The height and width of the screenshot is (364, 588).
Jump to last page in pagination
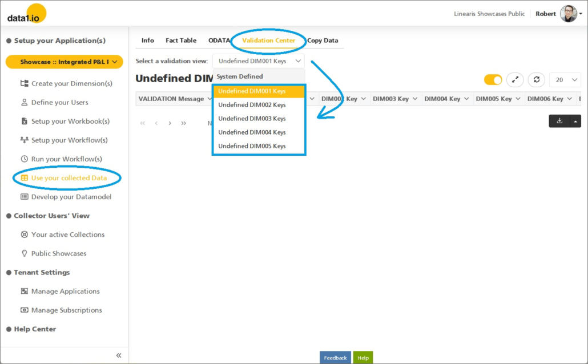tap(183, 123)
